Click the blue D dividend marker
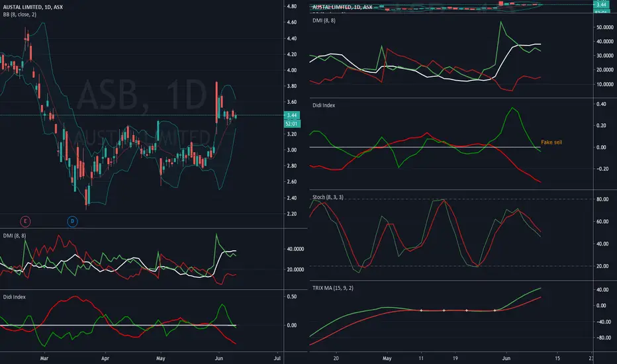Screen dimensions: 617x364 click(72, 221)
